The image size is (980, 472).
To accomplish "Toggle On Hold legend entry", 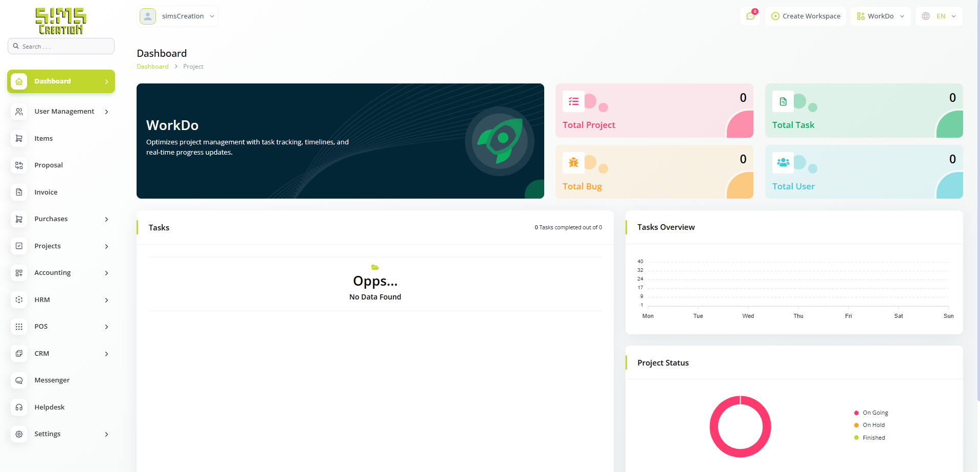I will [x=873, y=425].
